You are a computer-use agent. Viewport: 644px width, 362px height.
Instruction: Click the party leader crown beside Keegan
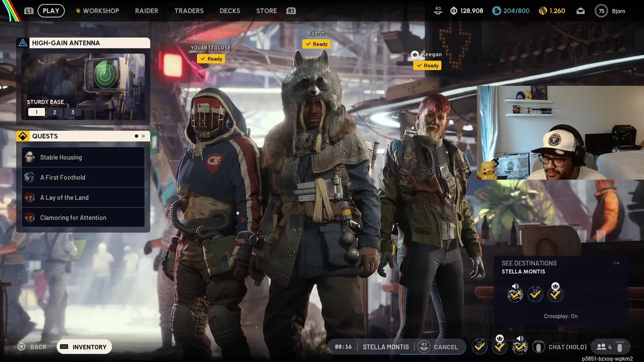click(x=415, y=54)
